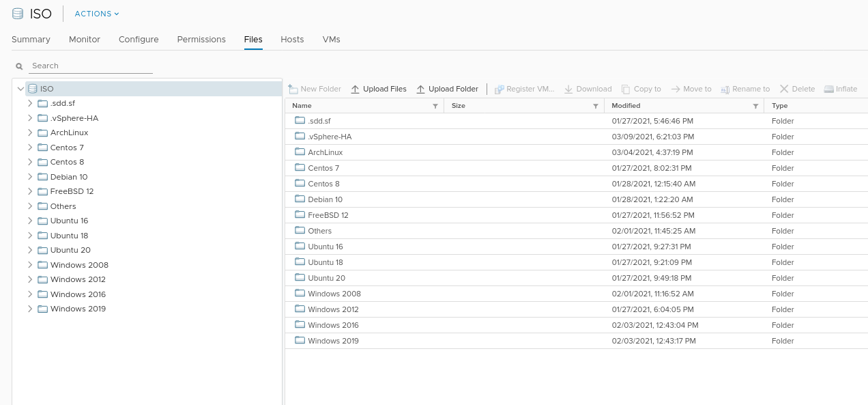The image size is (868, 405).
Task: Click the Move to button
Action: pos(691,89)
